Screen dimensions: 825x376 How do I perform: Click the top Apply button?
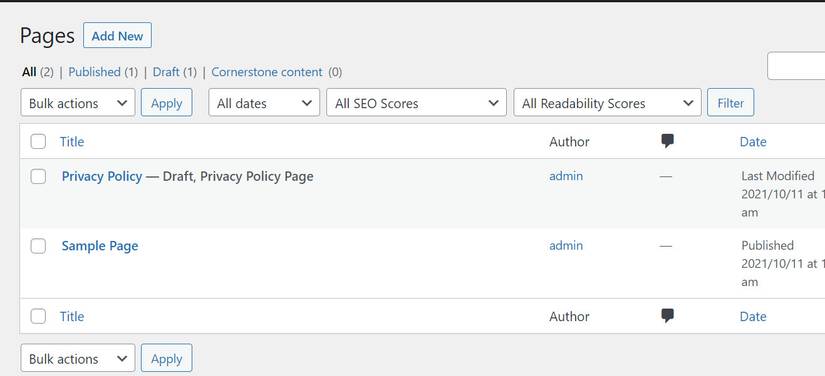(x=166, y=103)
